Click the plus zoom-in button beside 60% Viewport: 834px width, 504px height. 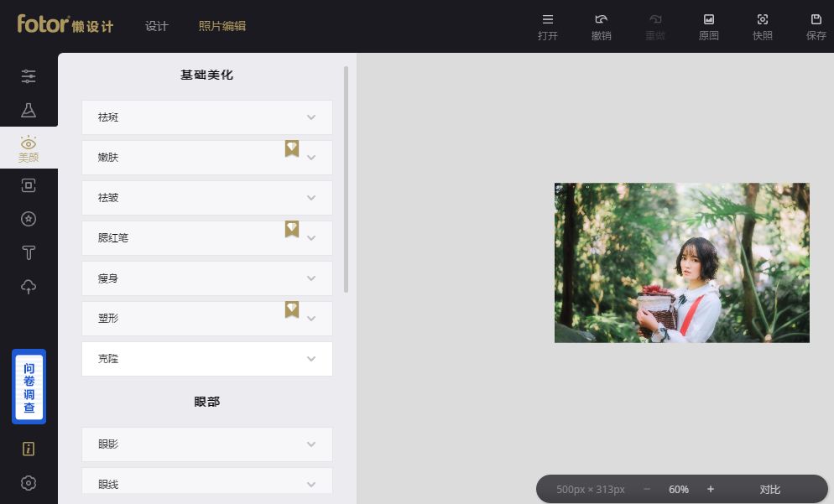click(x=711, y=489)
